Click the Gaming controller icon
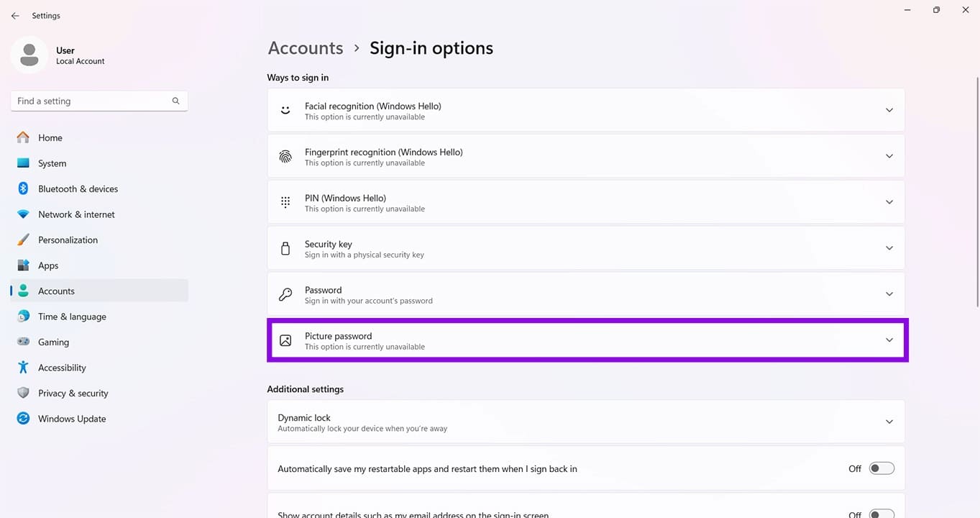This screenshot has height=518, width=980. pyautogui.click(x=24, y=342)
